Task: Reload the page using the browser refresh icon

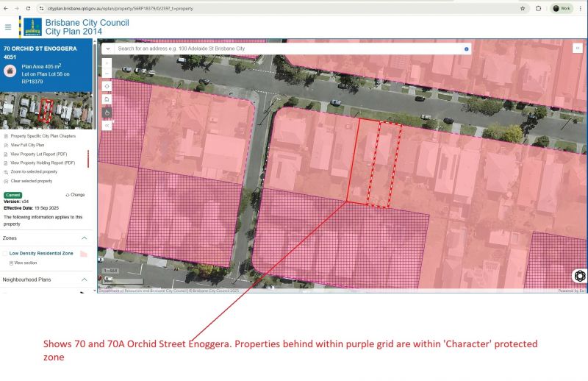Action: tap(28, 8)
